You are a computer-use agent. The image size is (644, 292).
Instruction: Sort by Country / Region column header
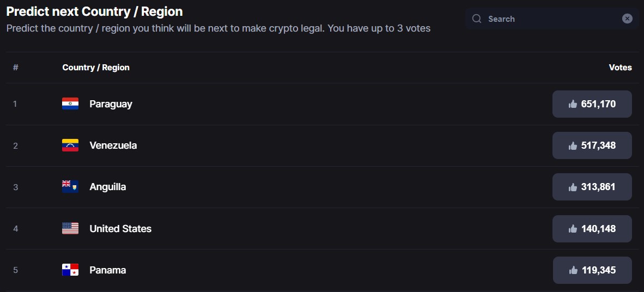96,68
